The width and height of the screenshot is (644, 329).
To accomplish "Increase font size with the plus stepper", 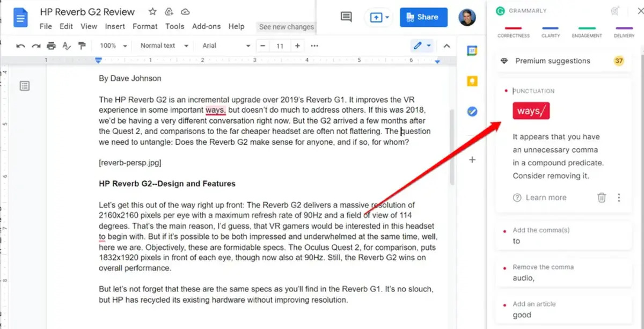I will coord(297,46).
